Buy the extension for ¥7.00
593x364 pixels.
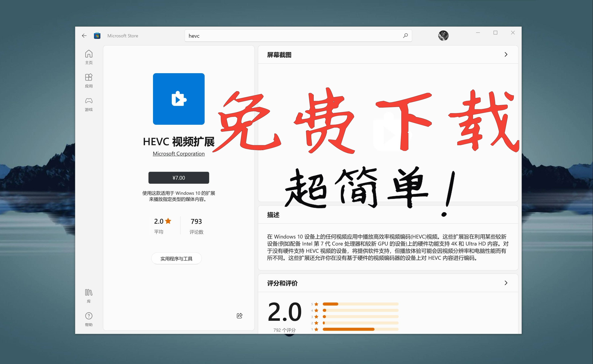(x=179, y=178)
